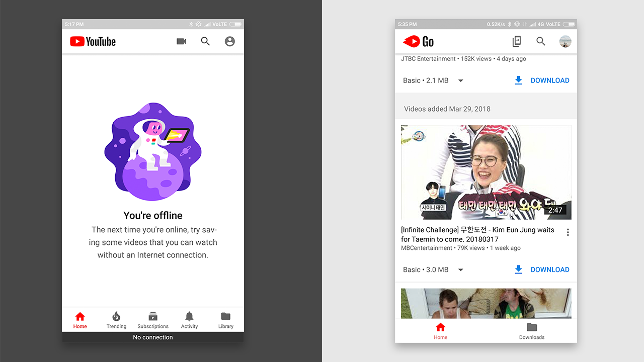Tap the battery icon in YouTube Go status bar

point(569,24)
